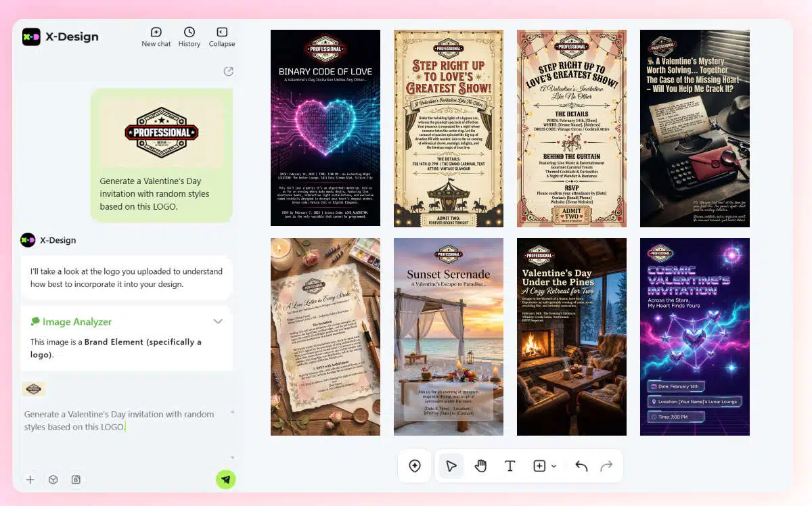Click the Undo icon
The width and height of the screenshot is (812, 506).
[581, 466]
